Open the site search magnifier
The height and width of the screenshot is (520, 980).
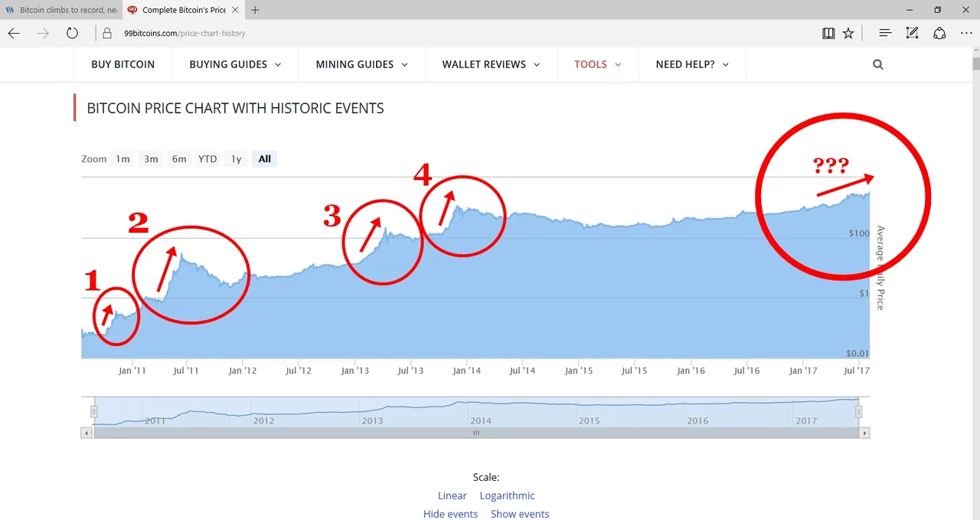[x=878, y=64]
